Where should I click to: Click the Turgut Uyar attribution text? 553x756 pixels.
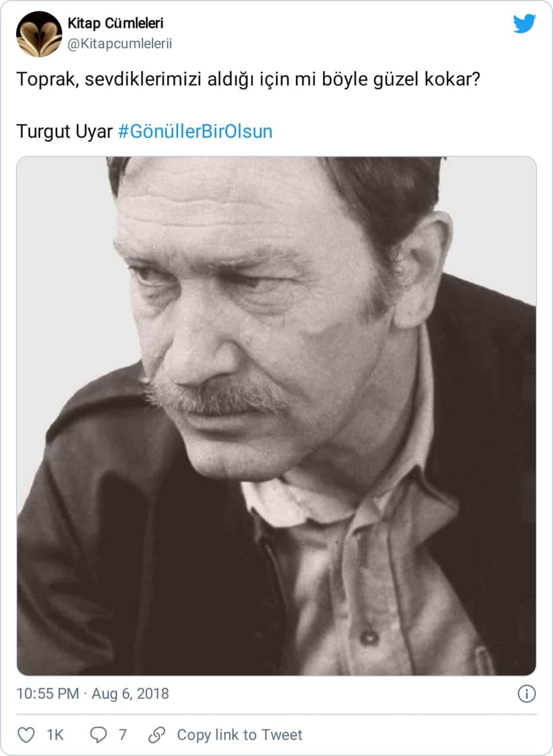coord(64,131)
